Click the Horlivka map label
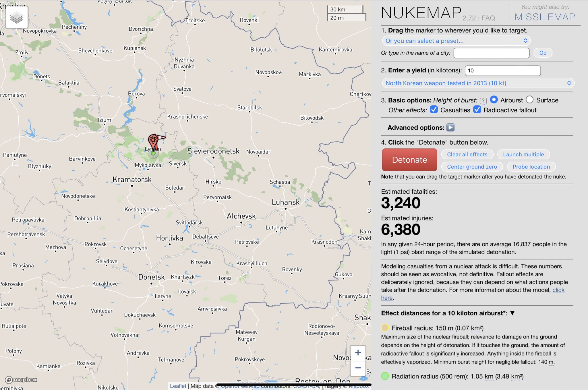 click(x=169, y=238)
